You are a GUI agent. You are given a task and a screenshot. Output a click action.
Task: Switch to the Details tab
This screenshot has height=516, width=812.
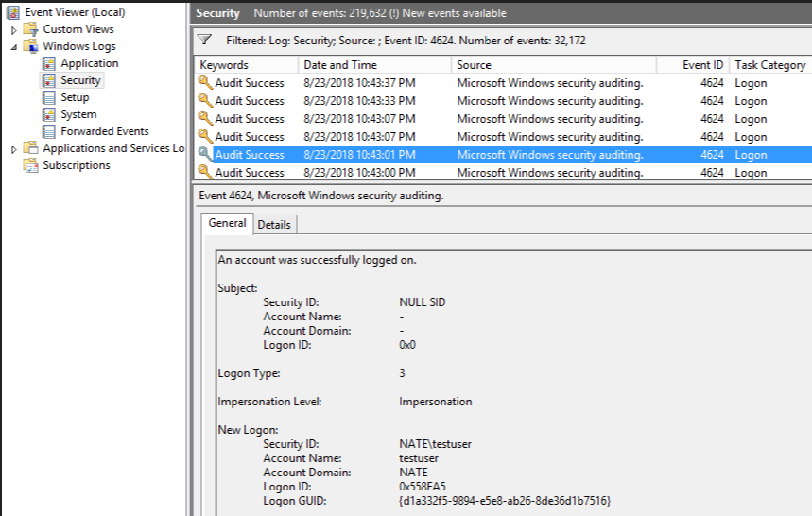point(274,224)
